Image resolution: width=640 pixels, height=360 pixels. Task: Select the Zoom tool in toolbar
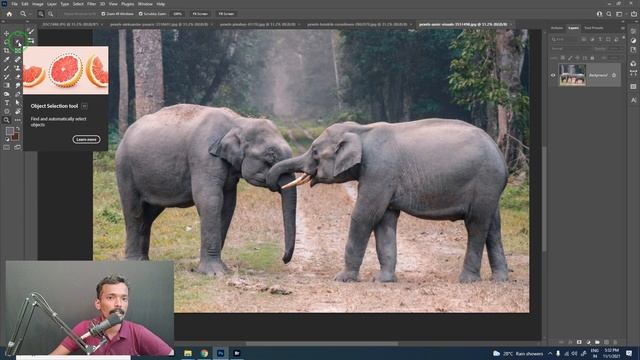(6, 120)
